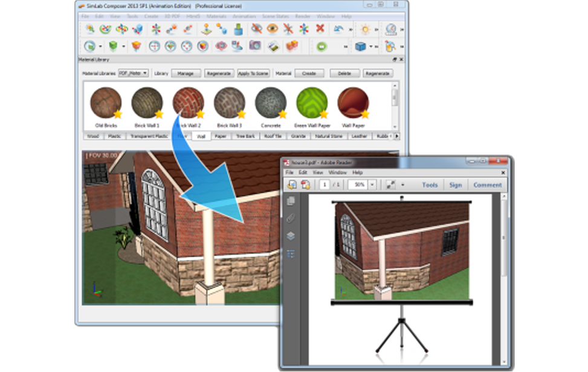Click the fit-page expand icon in Reader toolbar
Image resolution: width=588 pixels, height=372 pixels.
tap(391, 184)
